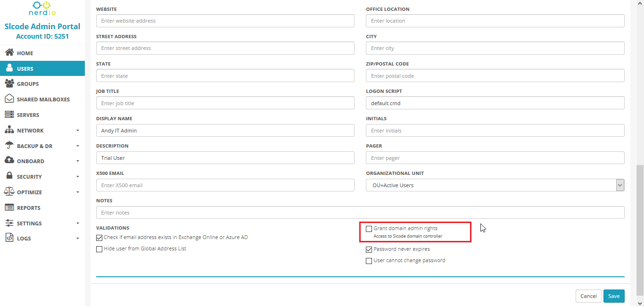Edit the Description field
The height and width of the screenshot is (306, 644).
pos(225,158)
